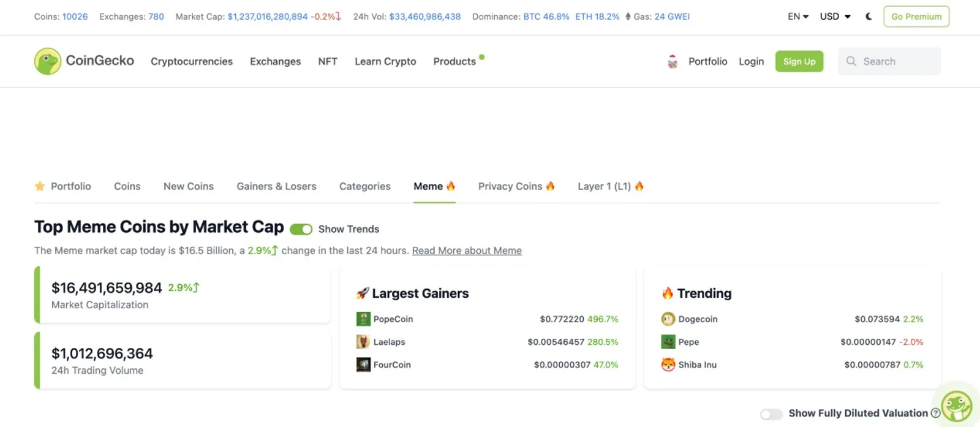Disable the Show Trends toggle
Viewport: 980px width, 427px height.
coord(301,229)
